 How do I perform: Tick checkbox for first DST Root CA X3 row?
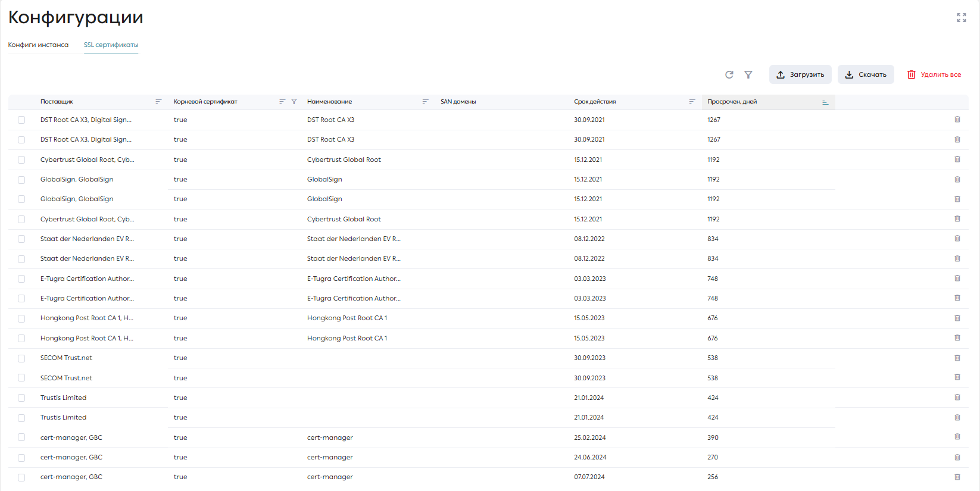(21, 120)
